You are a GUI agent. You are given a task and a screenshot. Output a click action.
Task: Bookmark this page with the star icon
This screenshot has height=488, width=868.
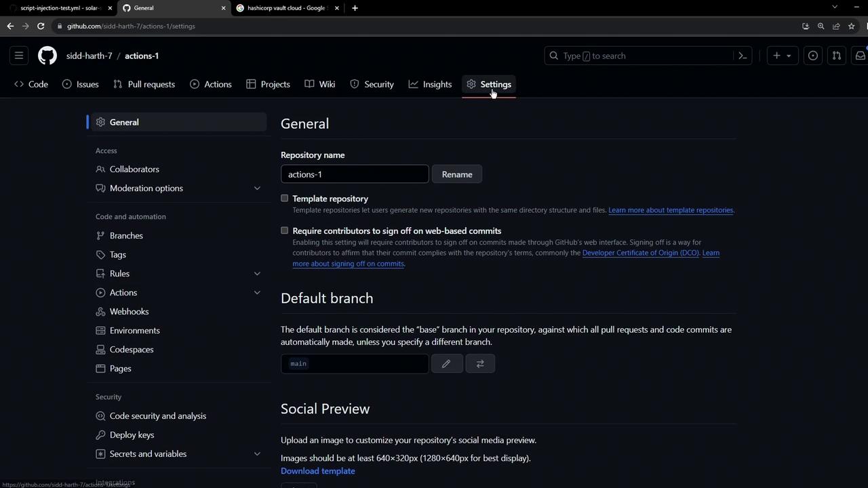[x=852, y=26]
